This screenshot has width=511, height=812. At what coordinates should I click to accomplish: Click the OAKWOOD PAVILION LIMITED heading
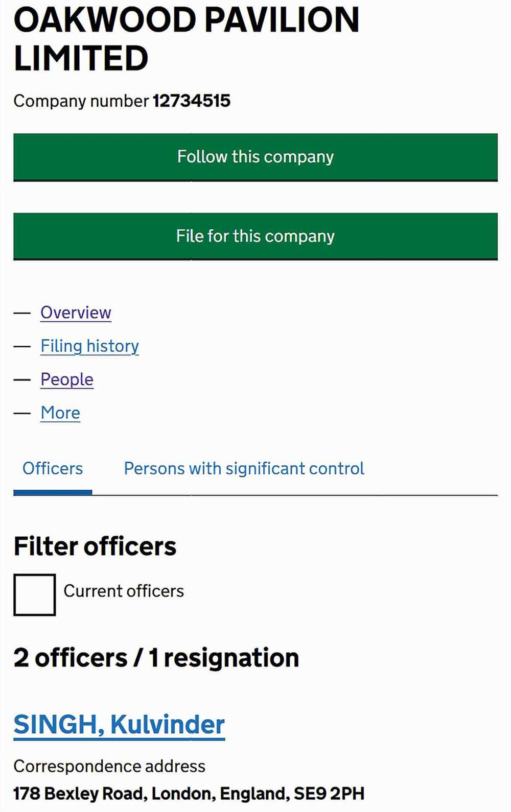187,39
